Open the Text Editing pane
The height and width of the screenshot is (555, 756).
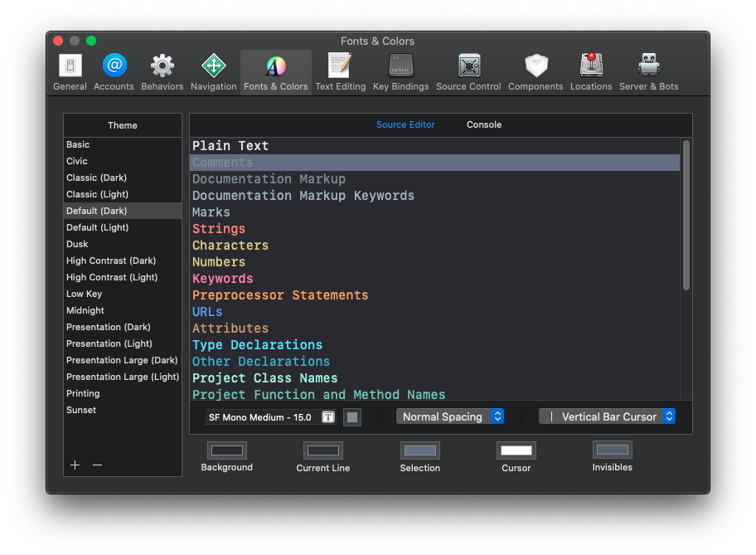click(341, 72)
